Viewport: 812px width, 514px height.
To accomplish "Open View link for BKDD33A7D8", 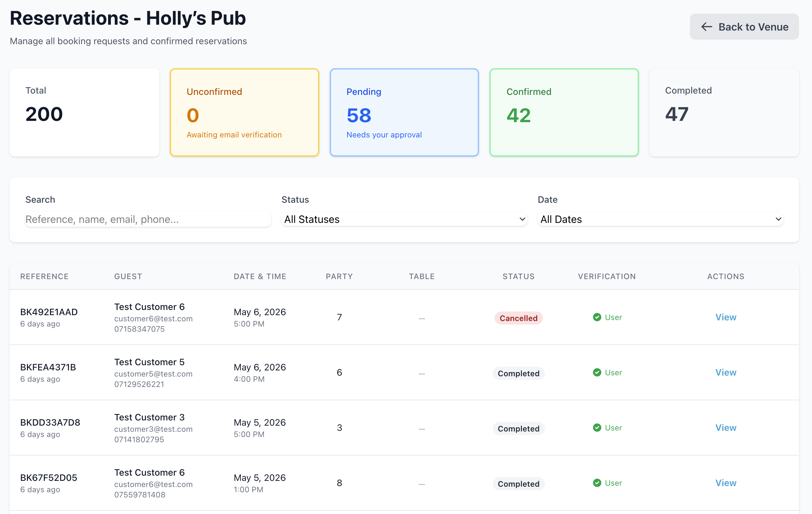I will pos(726,428).
